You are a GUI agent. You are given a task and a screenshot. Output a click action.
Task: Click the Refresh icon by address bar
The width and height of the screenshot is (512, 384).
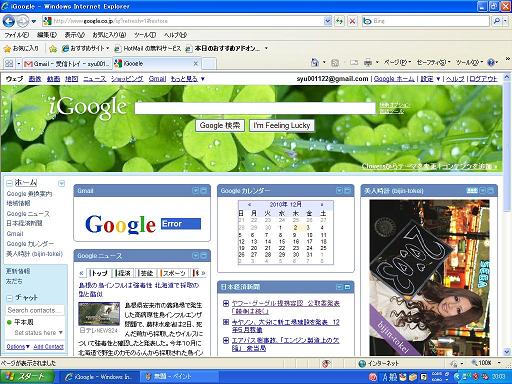pos(339,21)
